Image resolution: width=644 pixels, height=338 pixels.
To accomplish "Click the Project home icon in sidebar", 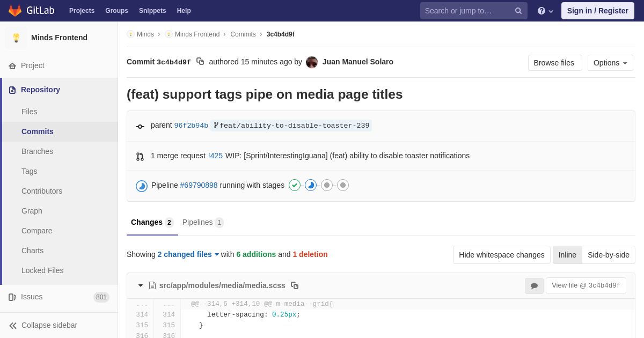I will [12, 65].
